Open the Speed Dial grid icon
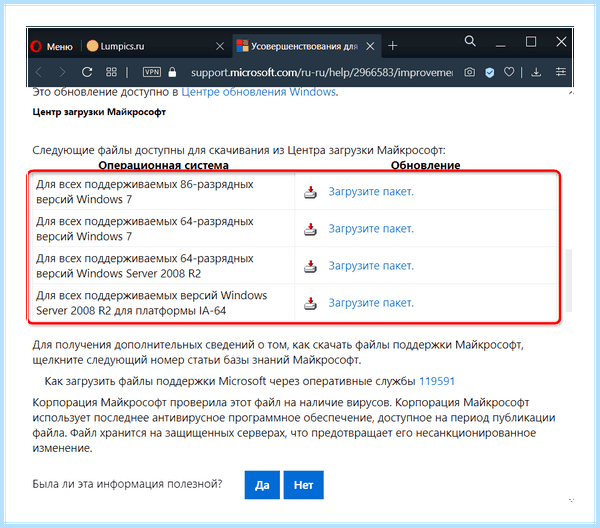The height and width of the screenshot is (528, 600). [111, 72]
